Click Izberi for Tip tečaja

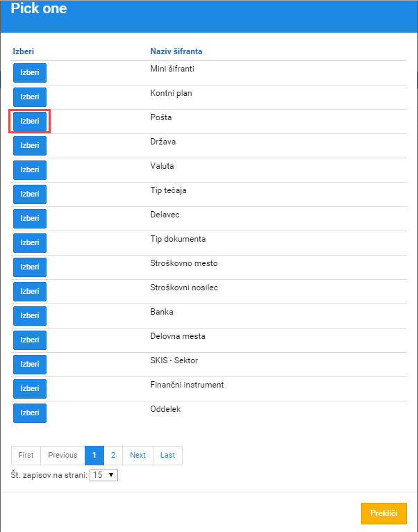30,194
